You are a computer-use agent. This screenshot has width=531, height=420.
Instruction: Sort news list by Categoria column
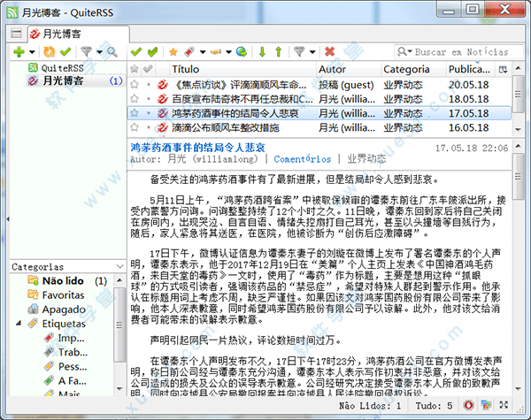(x=413, y=69)
